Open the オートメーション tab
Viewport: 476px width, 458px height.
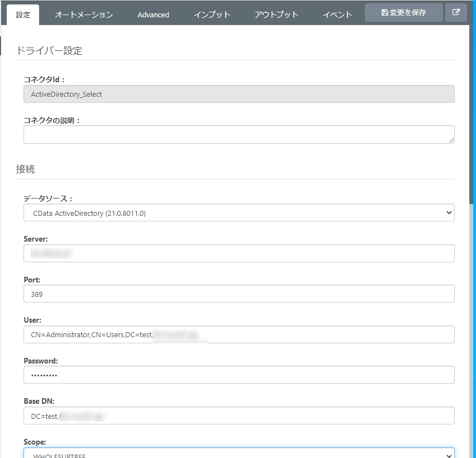[84, 15]
